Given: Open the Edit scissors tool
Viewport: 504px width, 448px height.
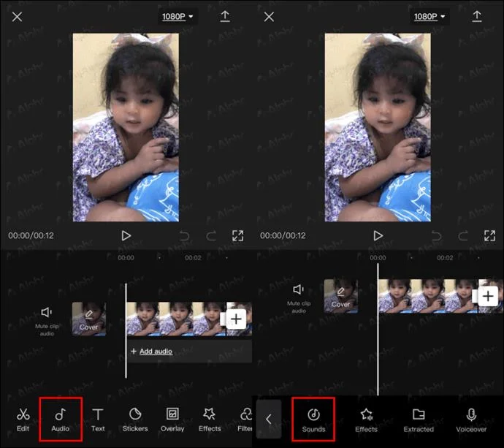Looking at the screenshot, I should (x=23, y=419).
